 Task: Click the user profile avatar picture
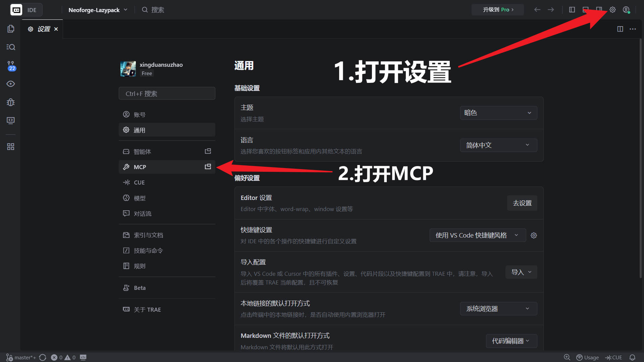128,69
